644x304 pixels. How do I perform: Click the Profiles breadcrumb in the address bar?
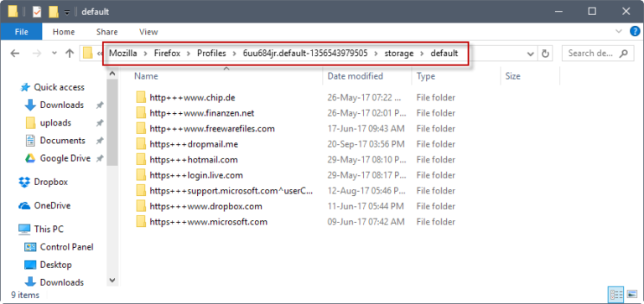click(x=211, y=54)
